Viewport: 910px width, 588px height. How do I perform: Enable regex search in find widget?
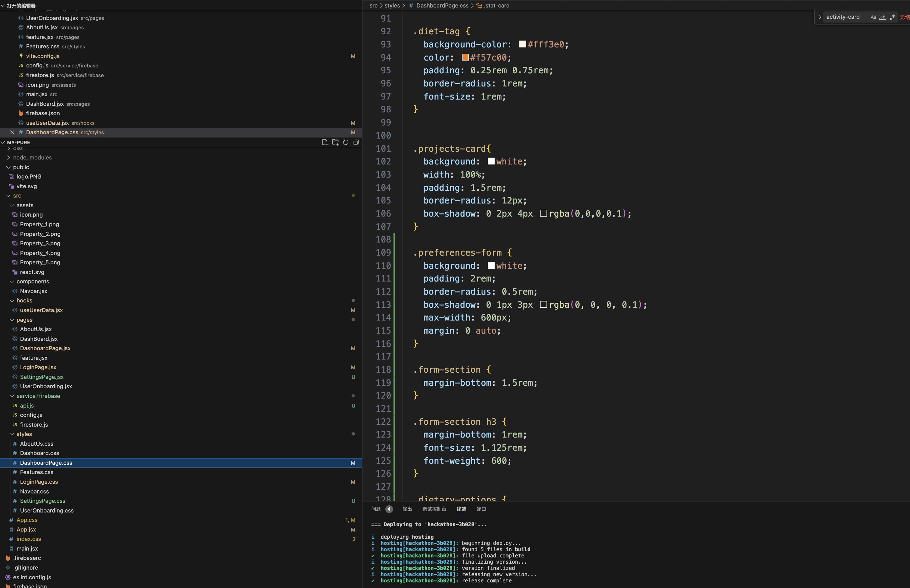click(892, 17)
